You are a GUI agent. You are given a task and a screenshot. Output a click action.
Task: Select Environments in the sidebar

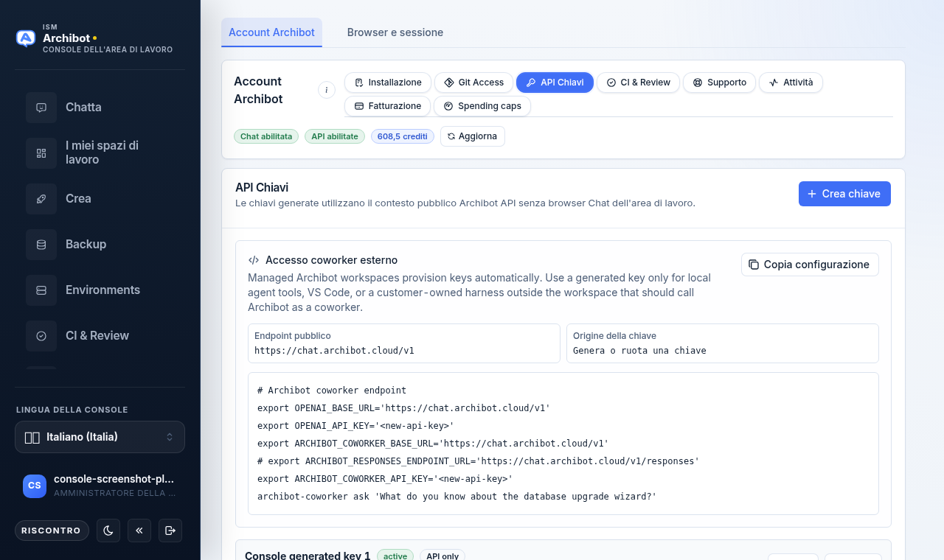tap(103, 290)
